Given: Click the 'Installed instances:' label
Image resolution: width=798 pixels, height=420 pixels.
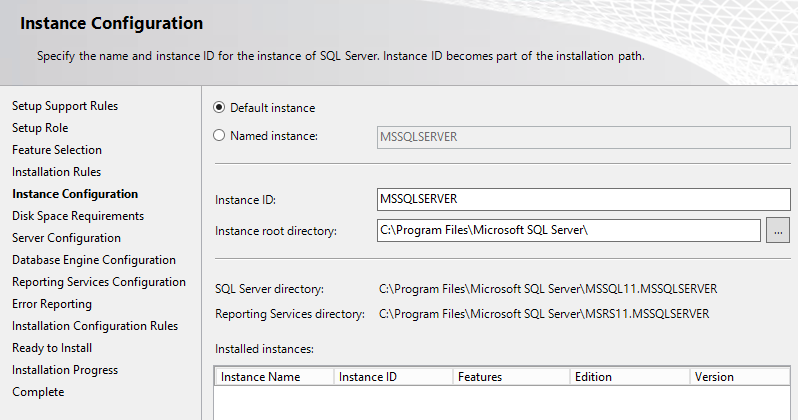Looking at the screenshot, I should 264,349.
